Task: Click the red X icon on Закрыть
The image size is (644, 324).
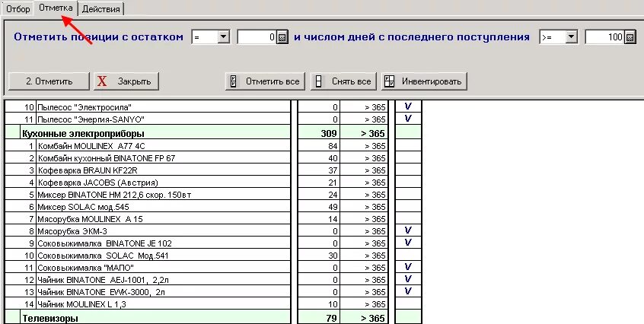Action: click(102, 81)
